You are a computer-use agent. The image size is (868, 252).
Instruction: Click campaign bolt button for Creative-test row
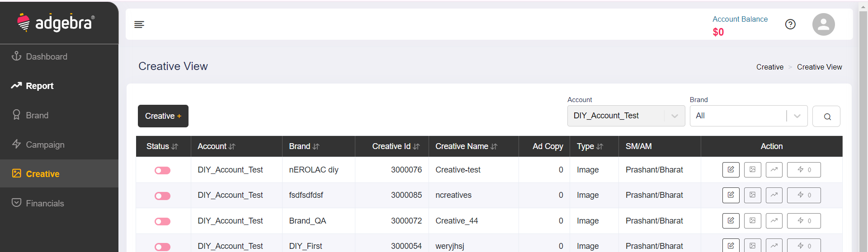(803, 170)
